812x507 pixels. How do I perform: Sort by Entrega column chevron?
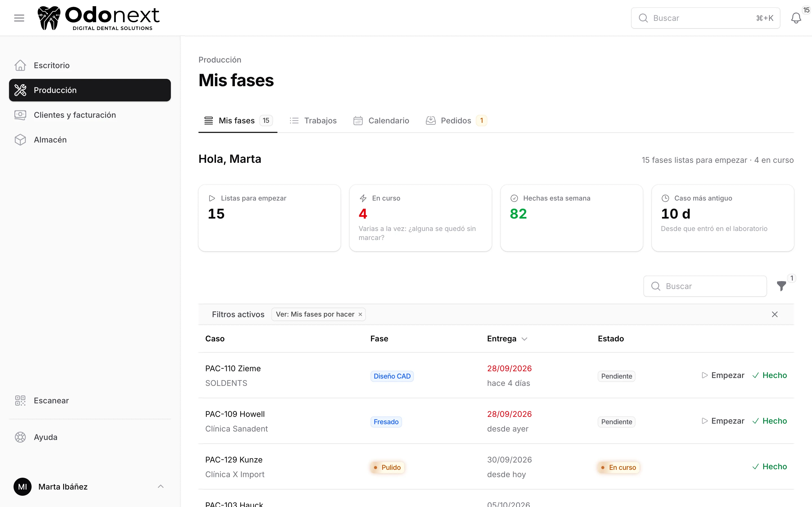pos(524,339)
